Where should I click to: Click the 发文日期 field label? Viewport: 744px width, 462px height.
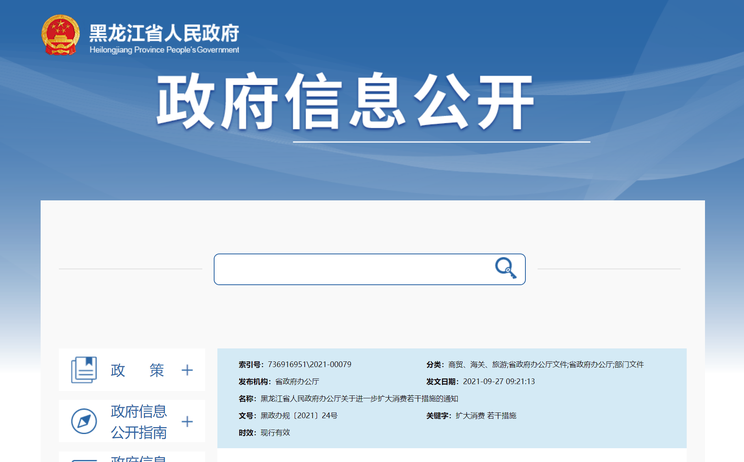click(x=442, y=381)
